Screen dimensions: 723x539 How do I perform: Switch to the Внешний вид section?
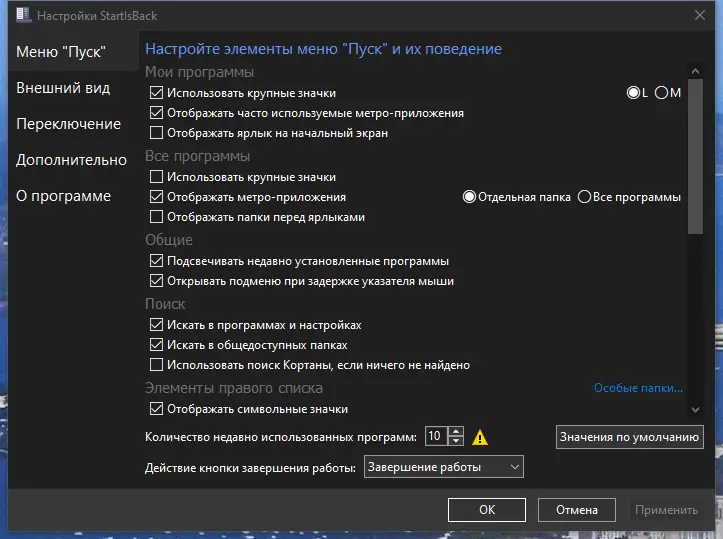[63, 88]
